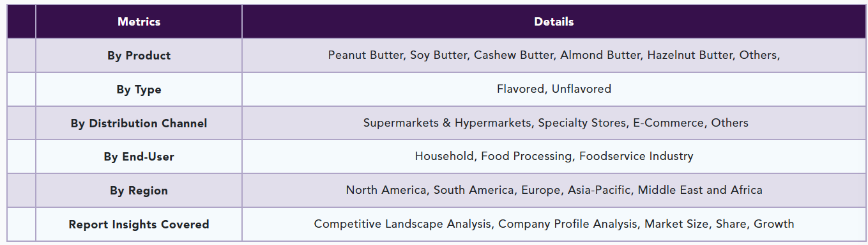Select the By Product row label
Image resolution: width=868 pixels, height=245 pixels.
coord(139,56)
